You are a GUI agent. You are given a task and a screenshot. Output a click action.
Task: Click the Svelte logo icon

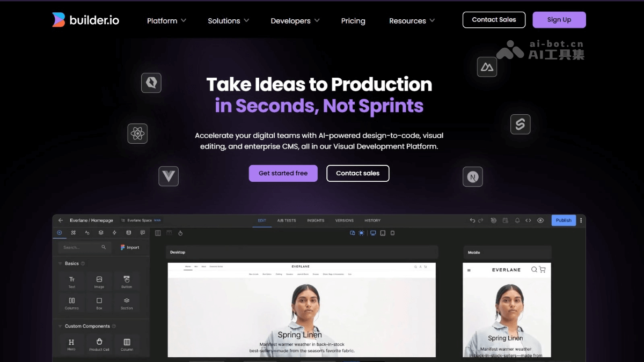click(x=520, y=124)
